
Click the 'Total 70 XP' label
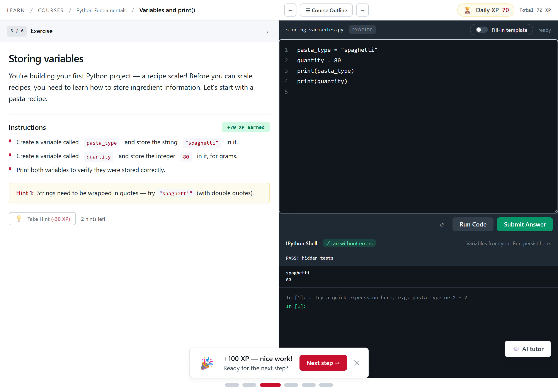535,10
